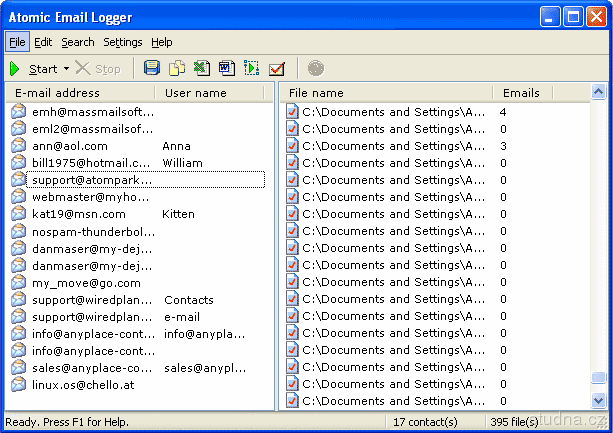
Task: Click the Copy toolbar icon
Action: point(177,69)
